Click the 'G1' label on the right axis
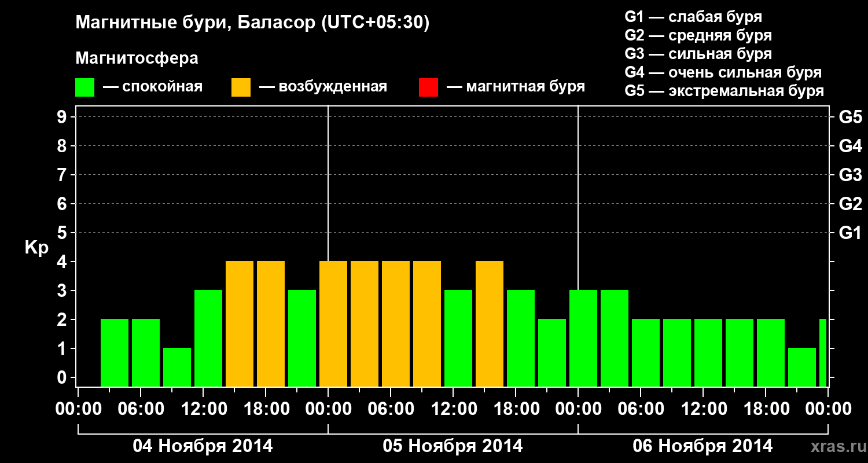The height and width of the screenshot is (463, 868). pos(851,233)
